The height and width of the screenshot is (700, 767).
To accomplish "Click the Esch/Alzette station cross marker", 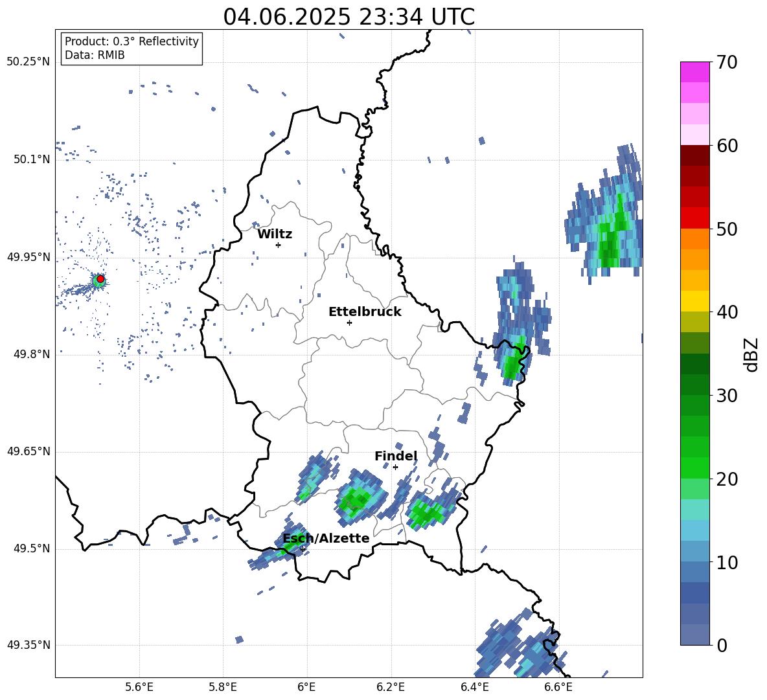I will point(303,549).
